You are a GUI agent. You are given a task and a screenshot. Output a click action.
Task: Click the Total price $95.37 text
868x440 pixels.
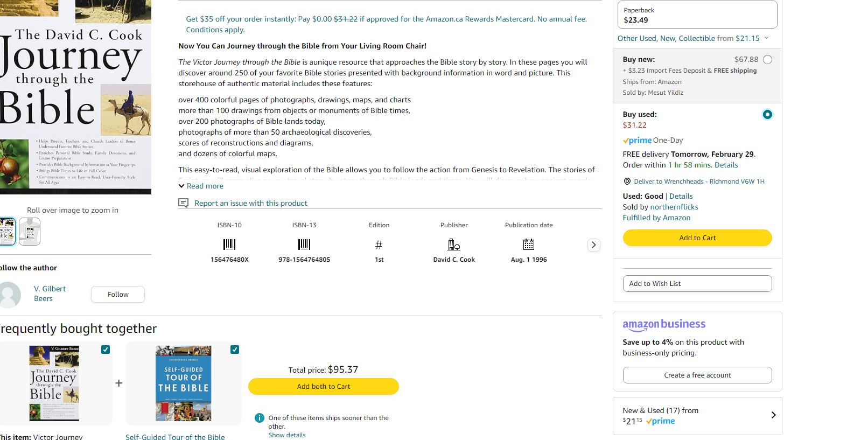[323, 369]
